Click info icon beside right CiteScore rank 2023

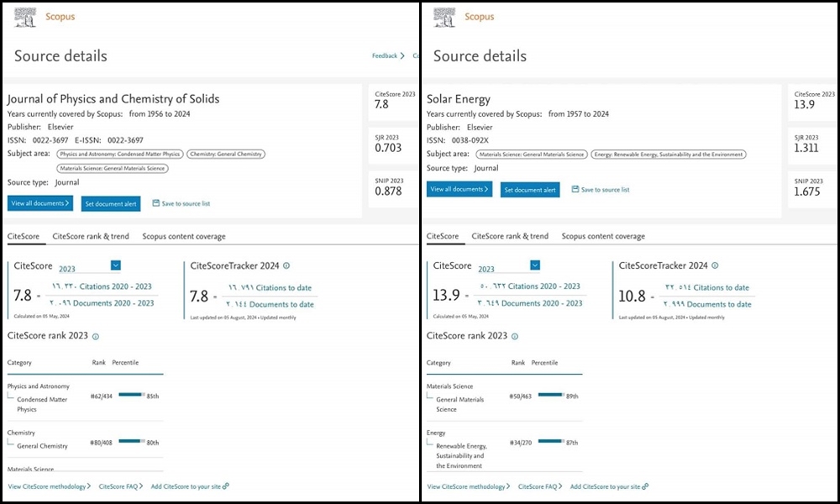(x=514, y=336)
